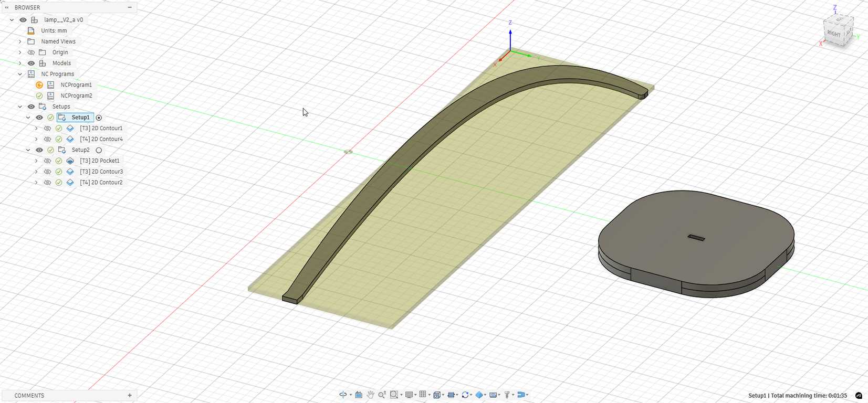868x403 pixels.
Task: Click the Viewports icon
Action: [x=436, y=395]
